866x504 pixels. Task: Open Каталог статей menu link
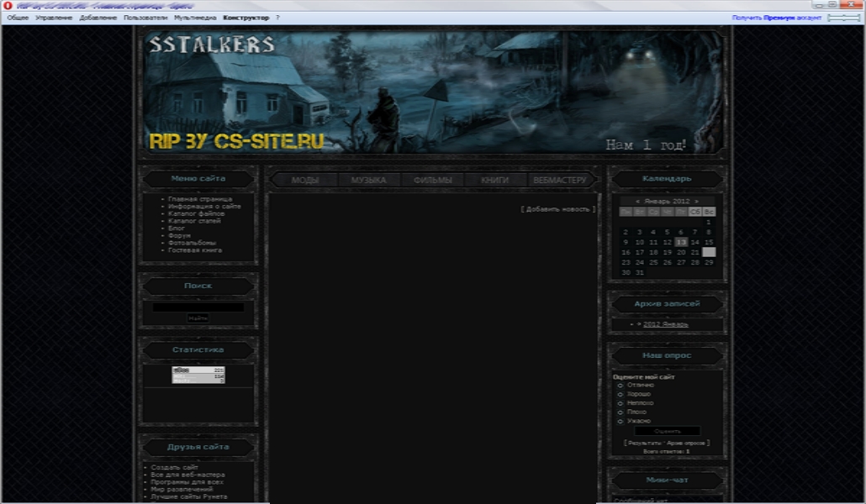coord(194,221)
